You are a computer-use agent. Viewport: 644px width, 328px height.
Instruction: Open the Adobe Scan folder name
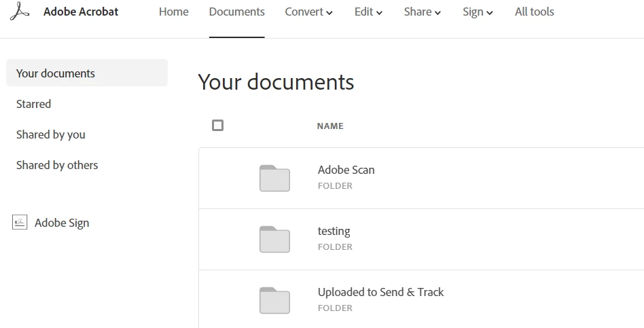tap(346, 170)
